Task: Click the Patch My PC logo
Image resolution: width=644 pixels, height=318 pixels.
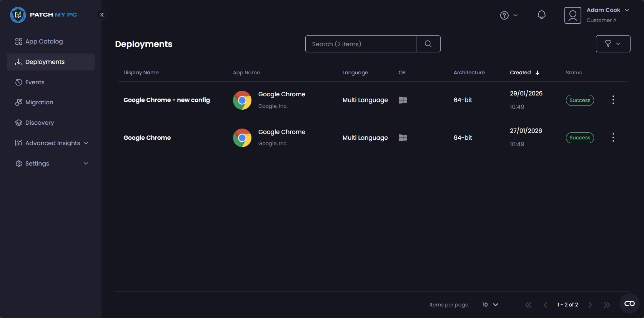Action: (43, 15)
